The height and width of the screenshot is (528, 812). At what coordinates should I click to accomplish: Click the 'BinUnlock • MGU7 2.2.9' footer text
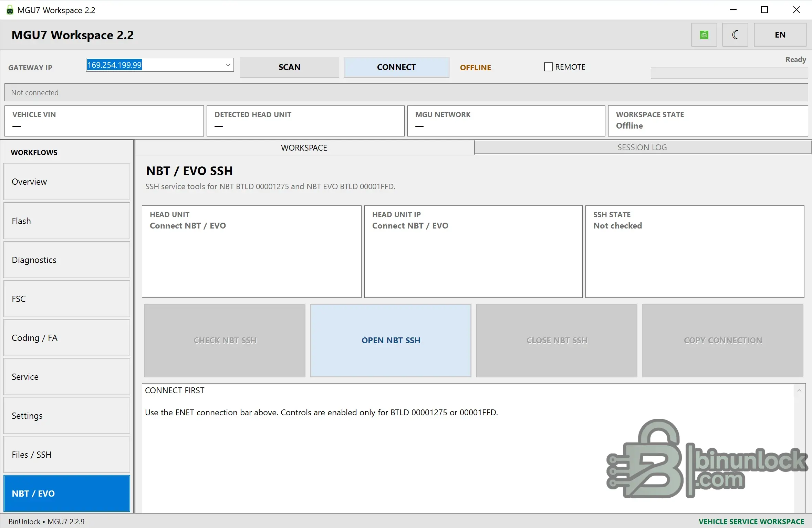tap(46, 522)
